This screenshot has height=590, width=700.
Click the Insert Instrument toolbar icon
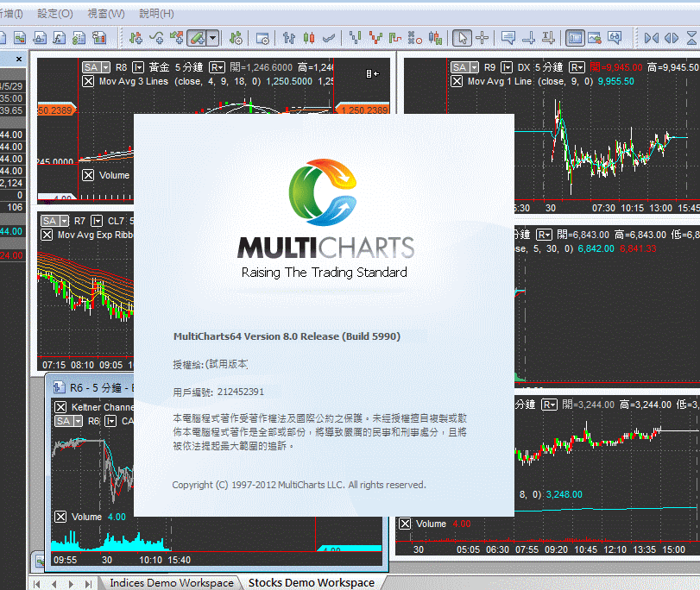coord(136,38)
